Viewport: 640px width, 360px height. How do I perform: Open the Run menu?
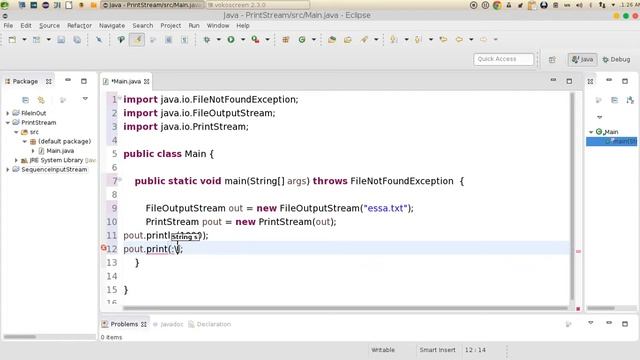click(x=194, y=25)
